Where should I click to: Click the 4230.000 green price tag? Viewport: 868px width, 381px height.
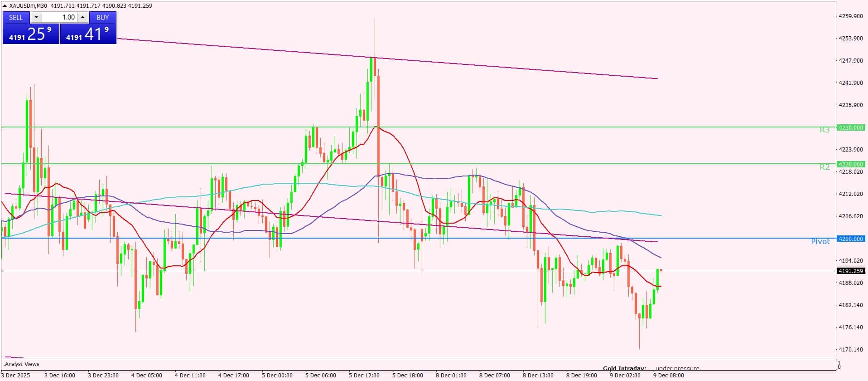pyautogui.click(x=851, y=128)
